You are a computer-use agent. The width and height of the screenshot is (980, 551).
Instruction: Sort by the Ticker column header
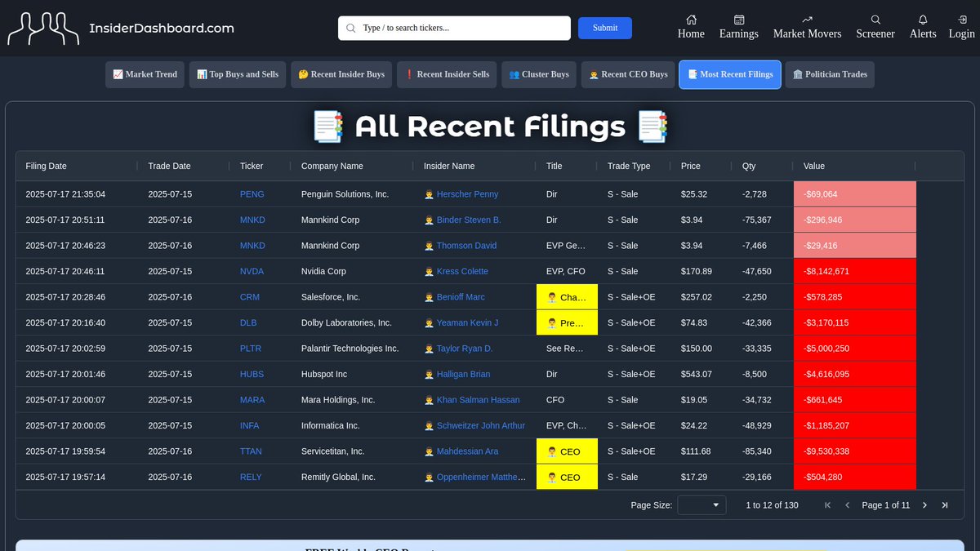252,166
